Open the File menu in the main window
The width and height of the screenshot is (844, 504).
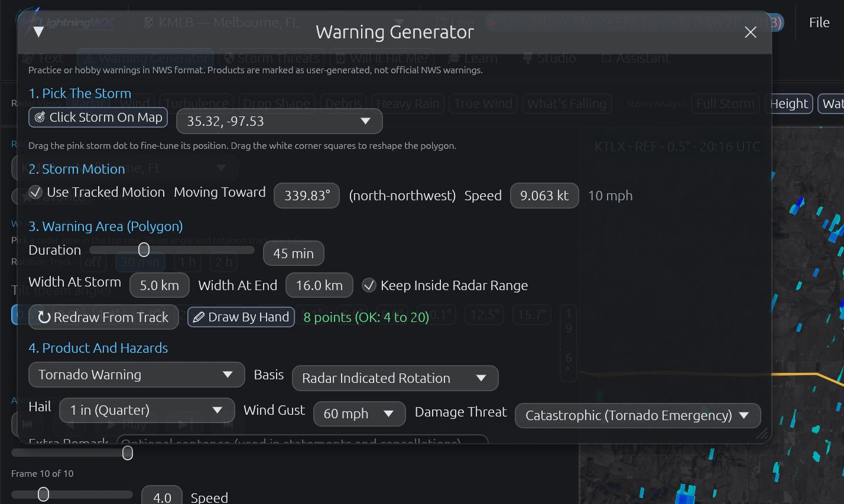[x=819, y=22]
